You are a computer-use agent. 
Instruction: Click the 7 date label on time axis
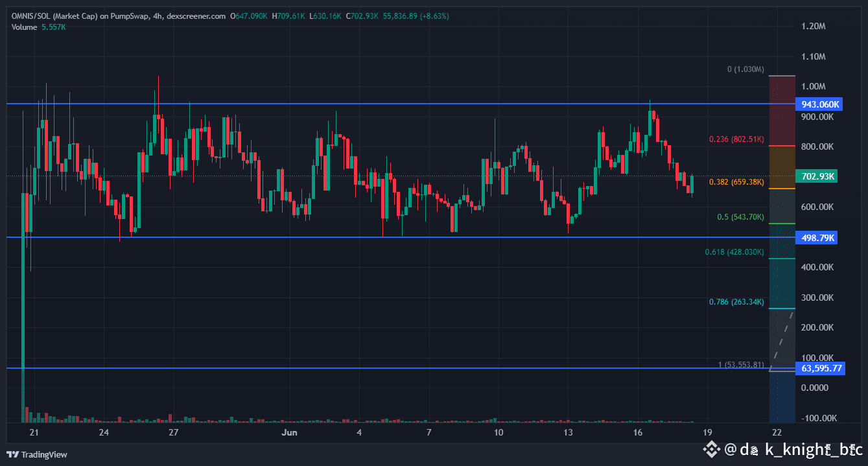tap(428, 432)
